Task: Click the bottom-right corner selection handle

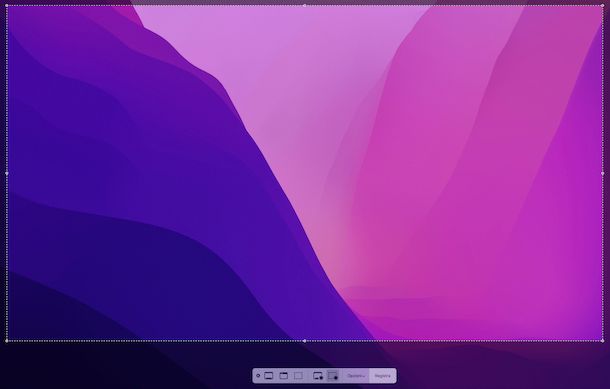Action: point(603,341)
